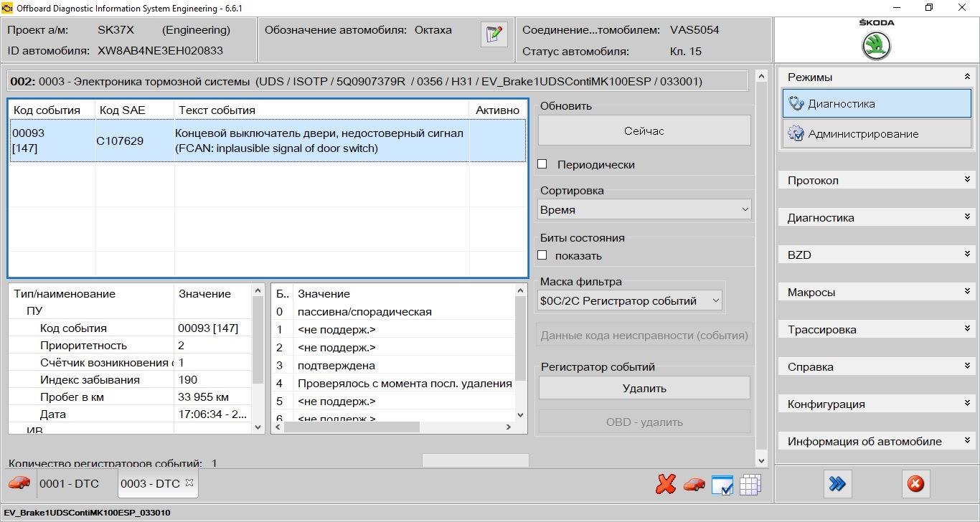Toggle the показать status bits checkbox
Screen dimensions: 980x522
coord(543,255)
